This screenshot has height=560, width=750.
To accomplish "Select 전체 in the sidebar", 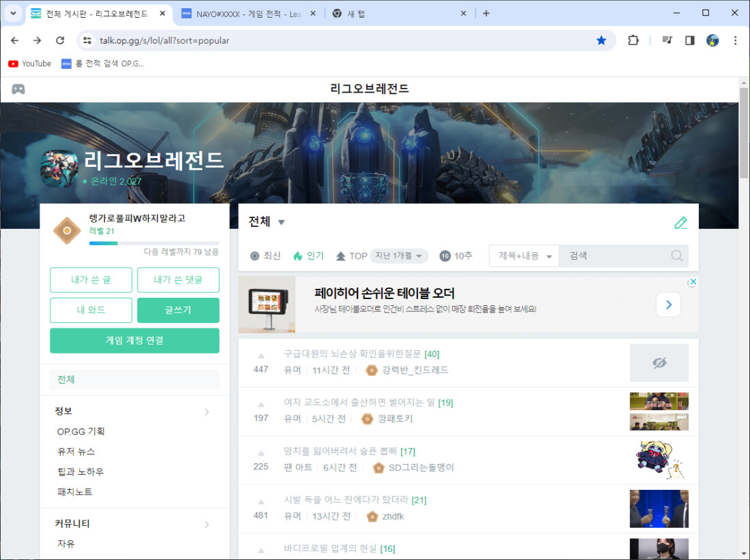I will pos(134,379).
